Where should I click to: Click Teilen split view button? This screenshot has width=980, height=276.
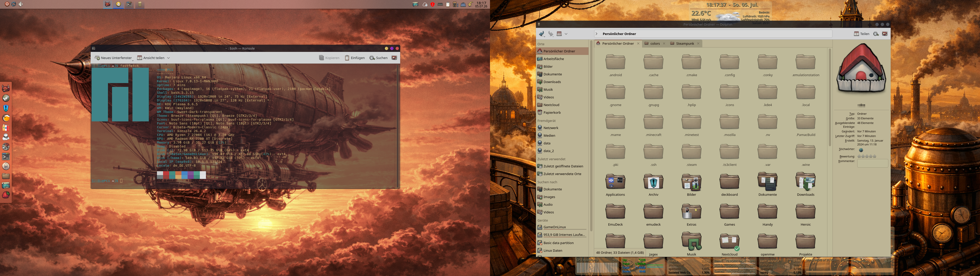pyautogui.click(x=862, y=34)
